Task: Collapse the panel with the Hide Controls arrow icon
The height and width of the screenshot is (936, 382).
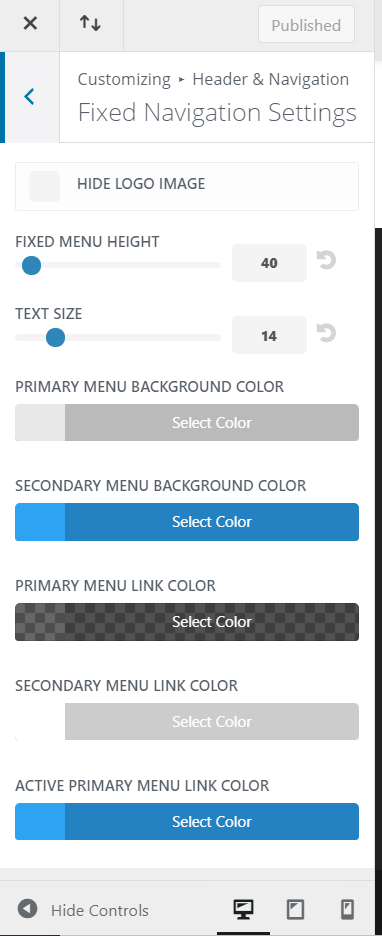Action: tap(27, 909)
